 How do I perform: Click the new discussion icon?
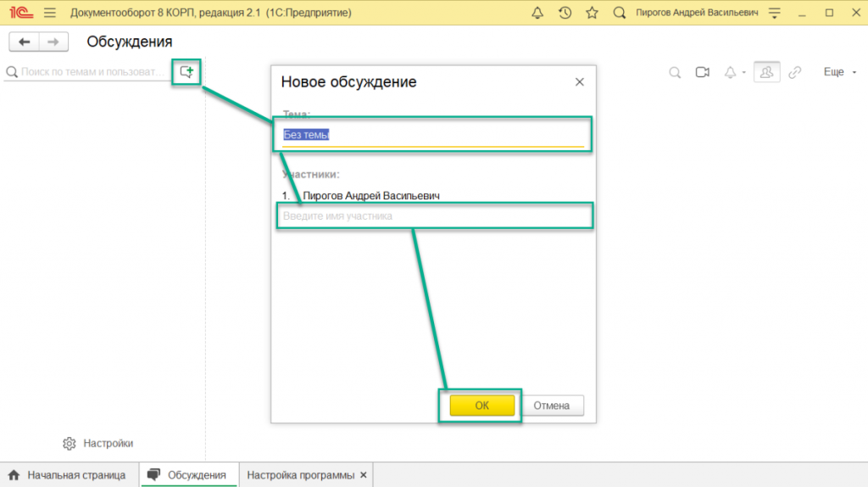(186, 72)
